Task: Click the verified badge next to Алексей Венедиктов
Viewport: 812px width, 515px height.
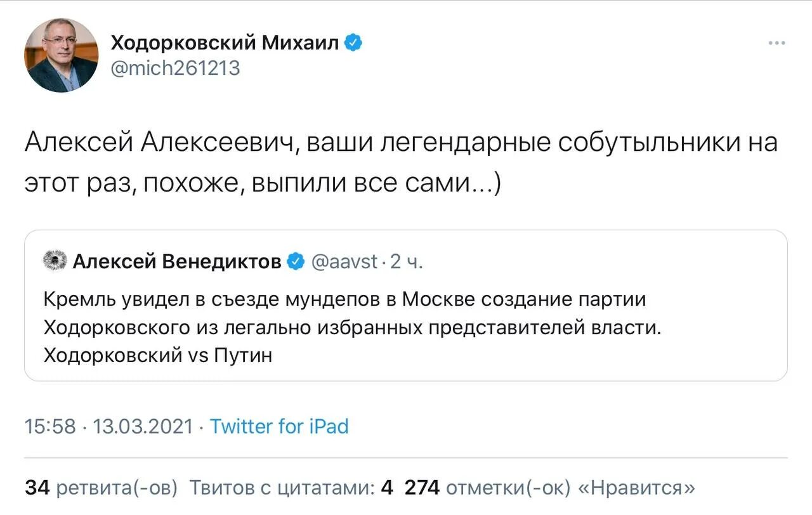Action: click(296, 261)
